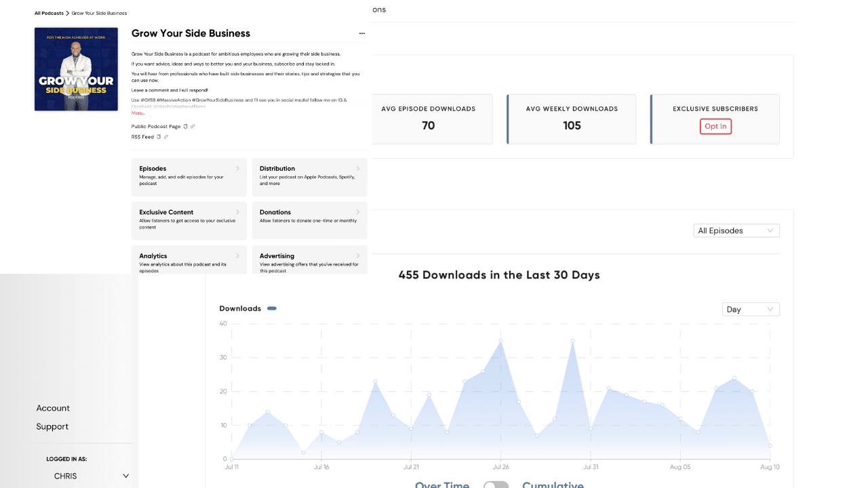Go to All Podcasts breadcrumb
This screenshot has height=488, width=868.
coord(49,13)
